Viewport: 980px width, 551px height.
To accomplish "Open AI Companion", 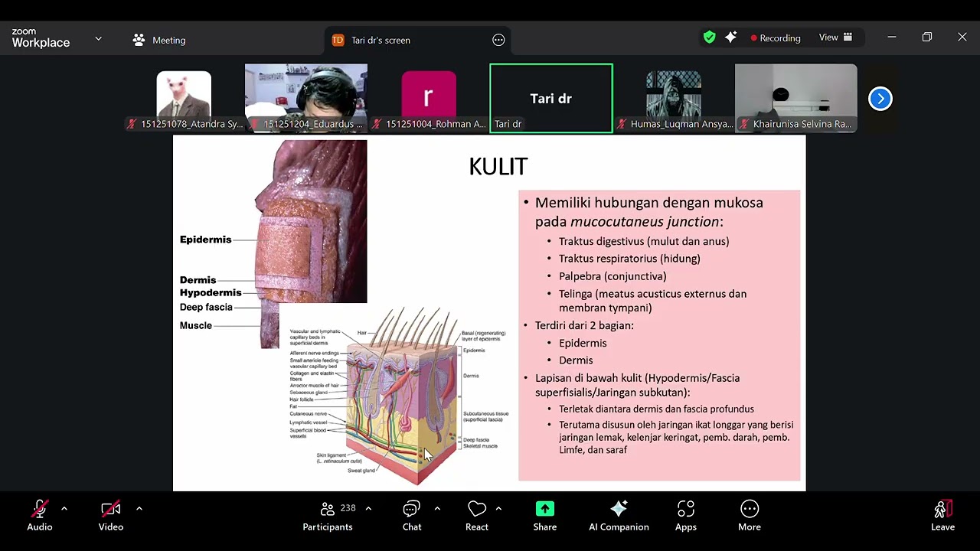I will click(x=619, y=516).
